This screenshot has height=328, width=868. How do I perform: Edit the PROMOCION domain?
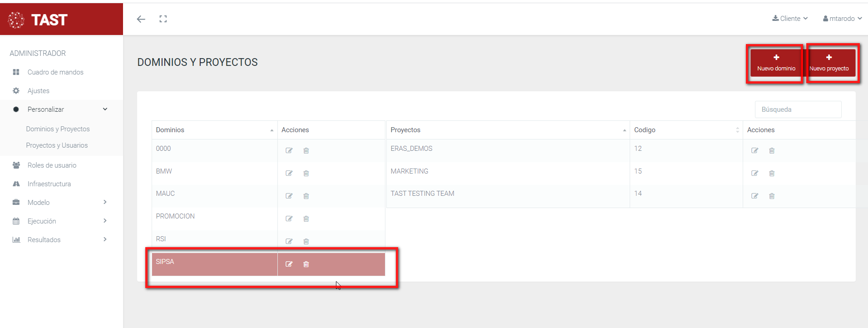coord(289,219)
